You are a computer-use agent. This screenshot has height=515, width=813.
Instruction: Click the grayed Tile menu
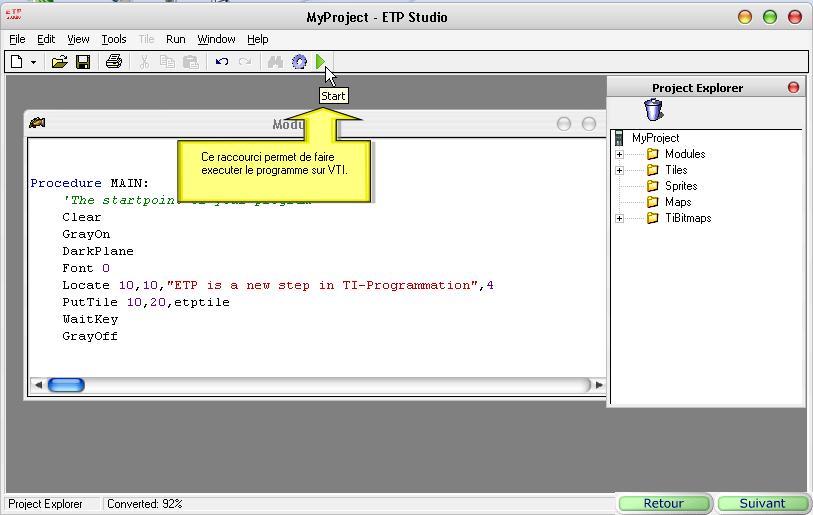[146, 39]
